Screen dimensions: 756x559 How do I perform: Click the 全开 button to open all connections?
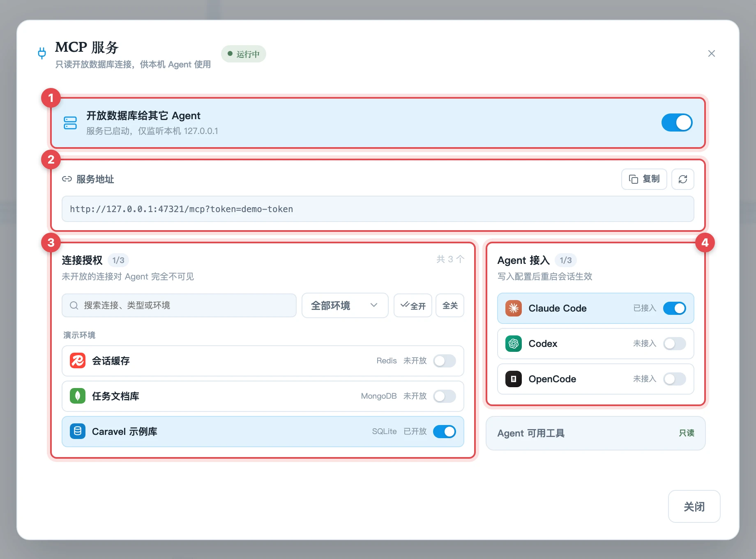coord(413,305)
